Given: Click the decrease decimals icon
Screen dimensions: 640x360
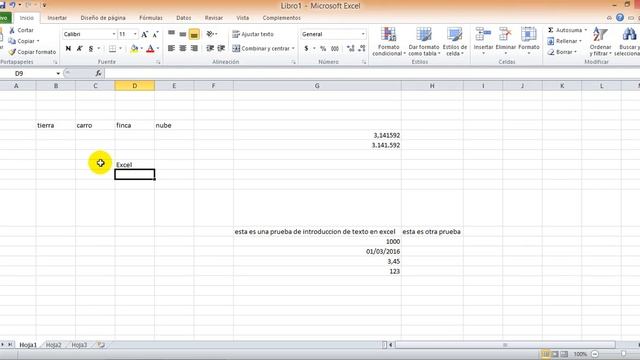Looking at the screenshot, I should point(362,49).
